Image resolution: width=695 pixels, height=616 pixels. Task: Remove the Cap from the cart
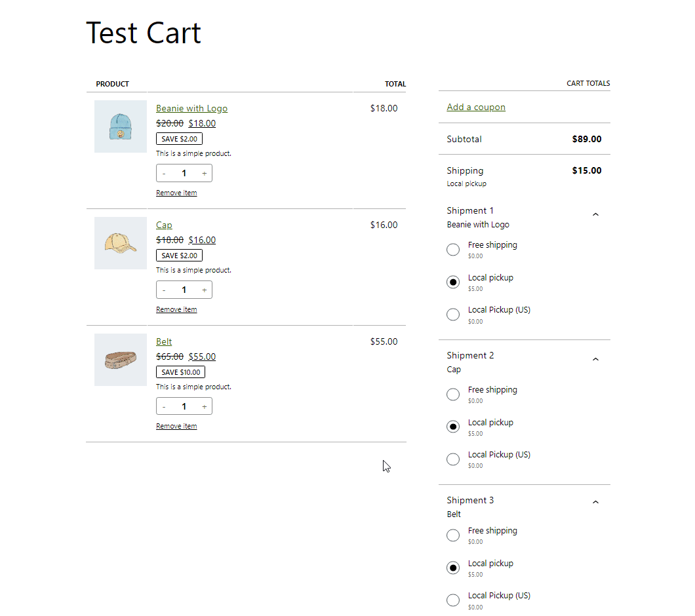[x=176, y=309]
